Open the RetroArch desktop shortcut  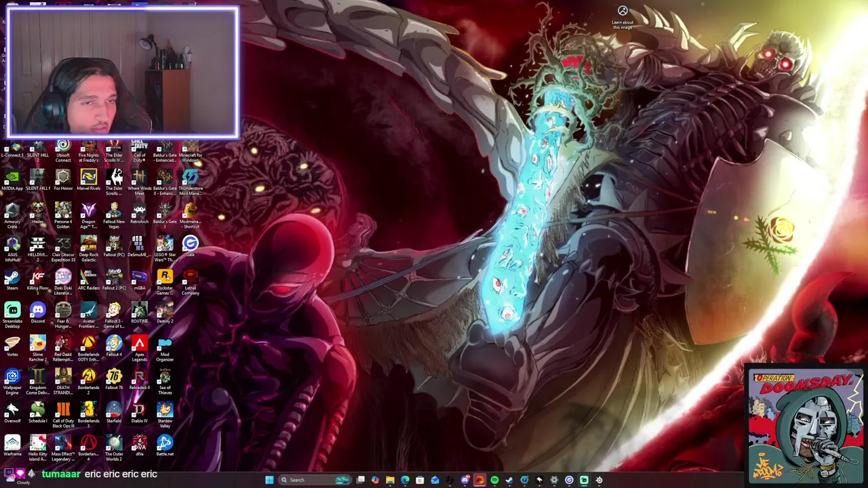tap(139, 213)
